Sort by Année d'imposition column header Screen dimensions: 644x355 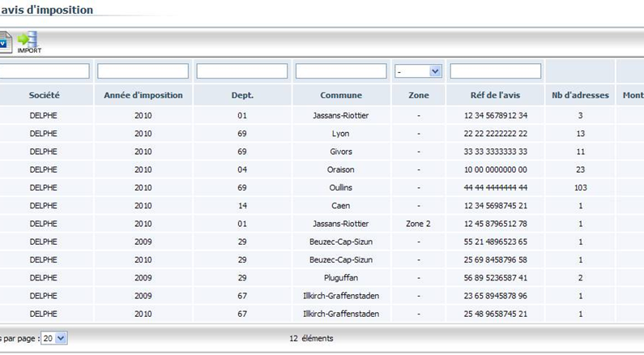143,96
